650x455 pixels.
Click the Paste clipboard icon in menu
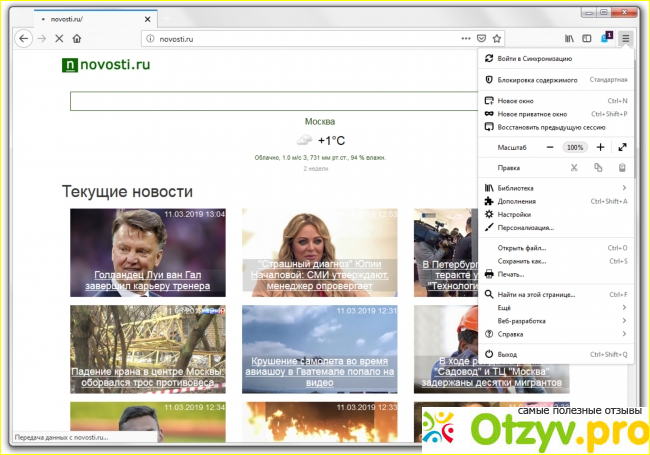(622, 168)
